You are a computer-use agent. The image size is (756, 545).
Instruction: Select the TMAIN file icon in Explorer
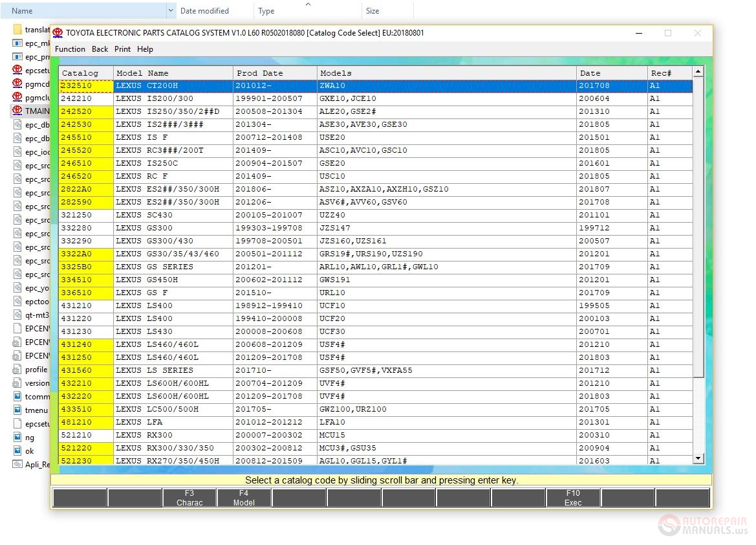[17, 111]
